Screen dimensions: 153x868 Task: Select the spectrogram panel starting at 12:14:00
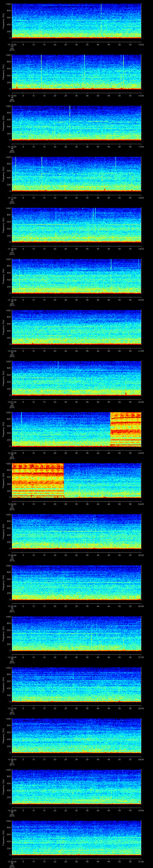coord(77,21)
